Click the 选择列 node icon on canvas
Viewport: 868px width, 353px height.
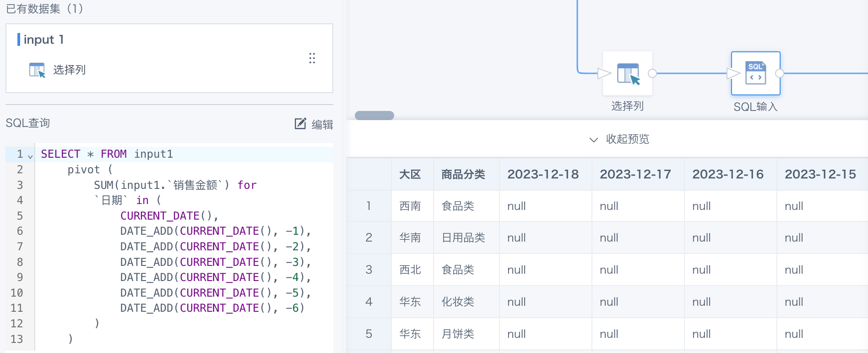(x=628, y=73)
